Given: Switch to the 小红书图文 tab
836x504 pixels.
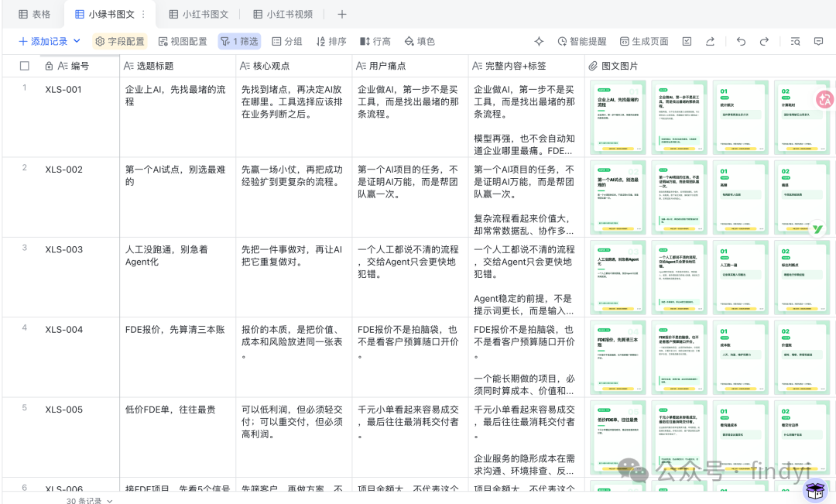Looking at the screenshot, I should 199,15.
